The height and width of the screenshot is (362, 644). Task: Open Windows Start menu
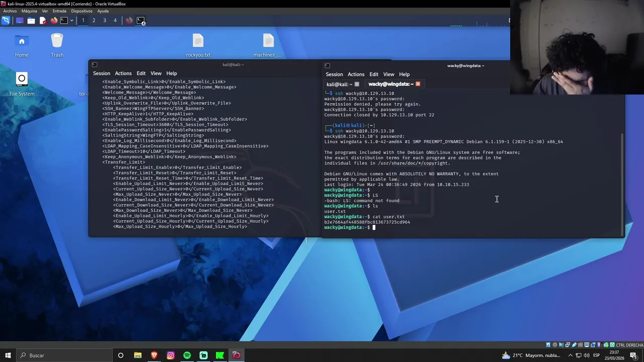tap(8, 355)
